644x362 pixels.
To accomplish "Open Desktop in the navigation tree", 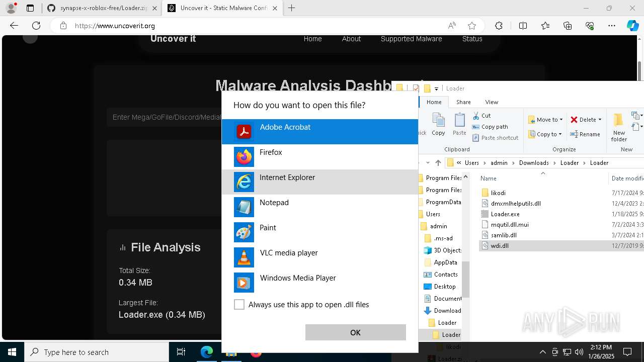I will click(x=445, y=287).
